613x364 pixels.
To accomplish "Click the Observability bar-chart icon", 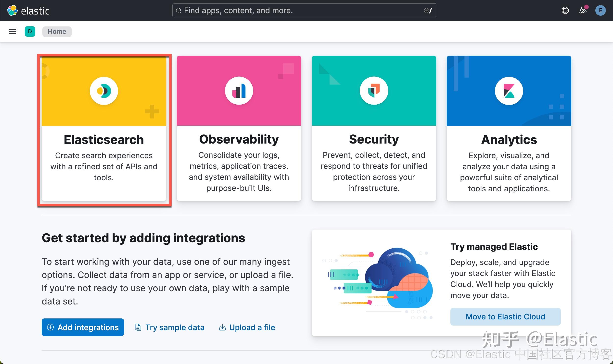I will pyautogui.click(x=239, y=90).
